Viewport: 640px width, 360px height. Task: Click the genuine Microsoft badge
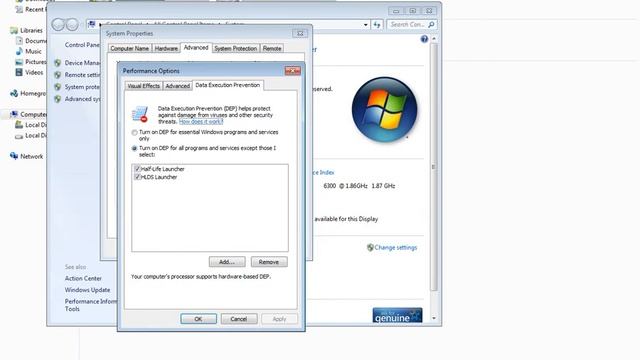(397, 316)
